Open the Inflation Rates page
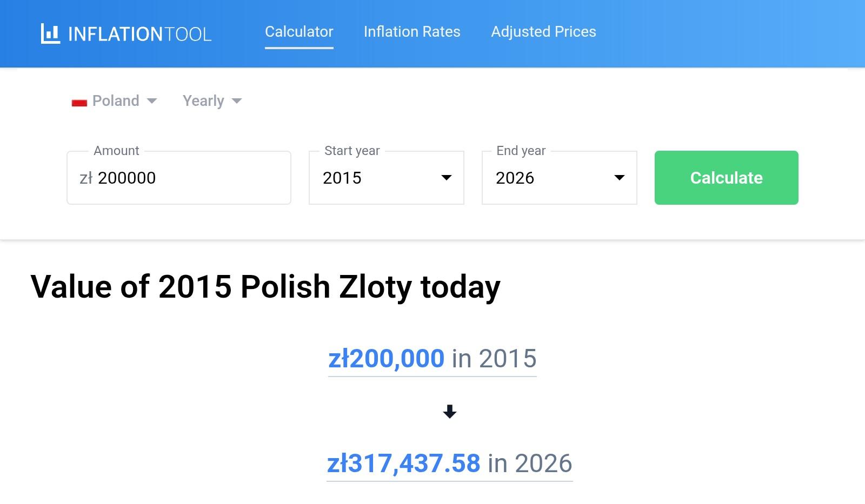The image size is (865, 504). (412, 32)
